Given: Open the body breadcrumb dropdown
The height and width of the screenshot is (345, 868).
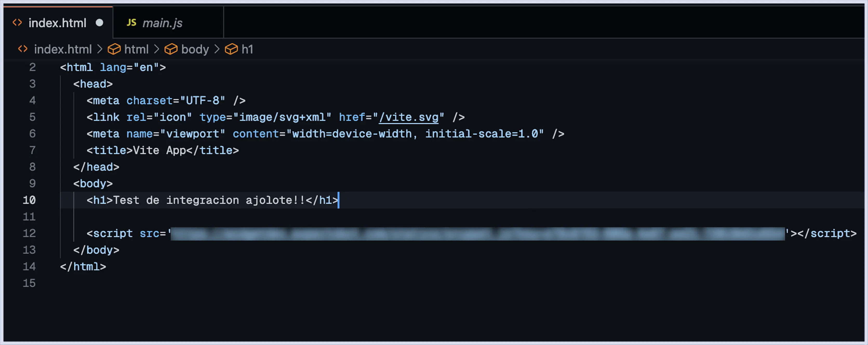Looking at the screenshot, I should (195, 49).
